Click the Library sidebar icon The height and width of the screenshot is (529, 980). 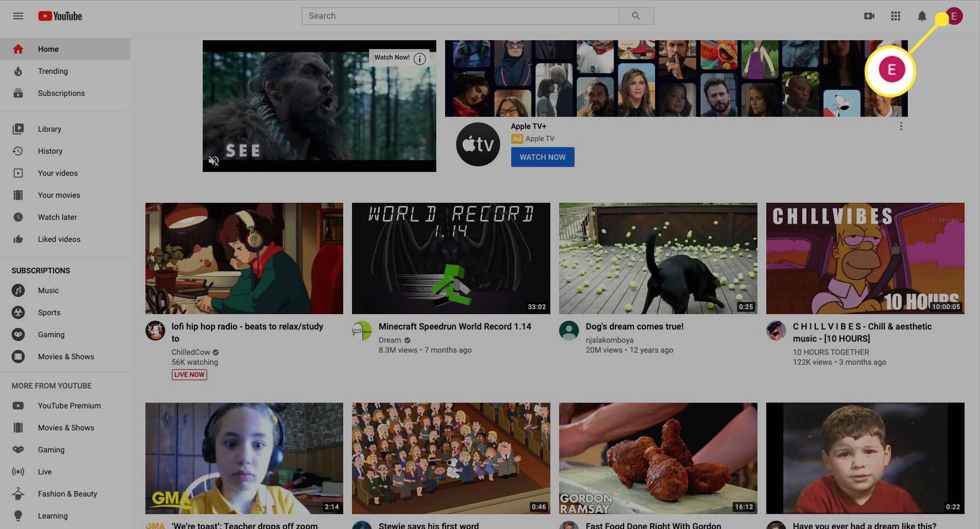tap(18, 129)
